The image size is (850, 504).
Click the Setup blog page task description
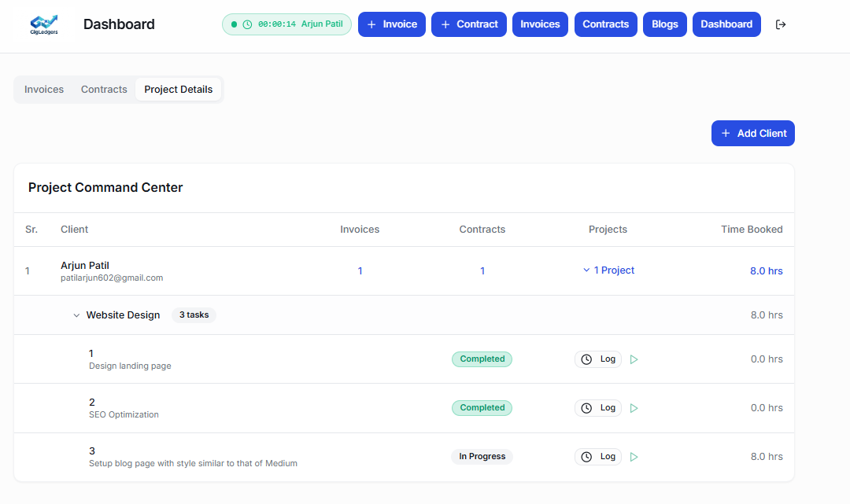(x=193, y=463)
